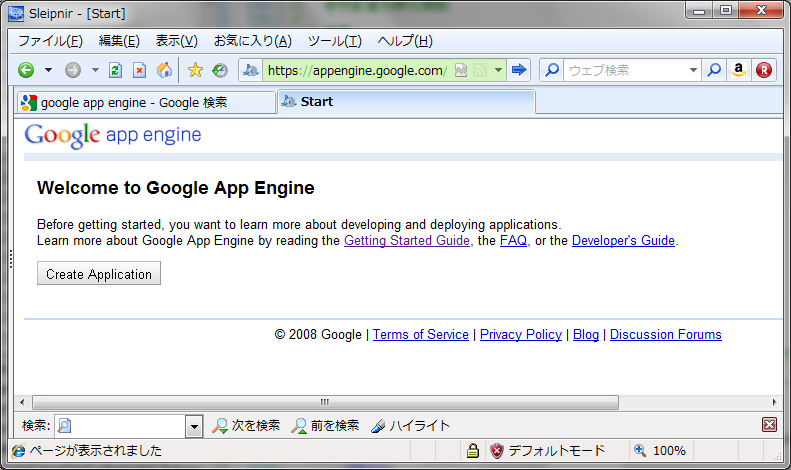Viewport: 791px width, 470px height.
Task: Expand the address bar dropdown arrow
Action: click(498, 70)
